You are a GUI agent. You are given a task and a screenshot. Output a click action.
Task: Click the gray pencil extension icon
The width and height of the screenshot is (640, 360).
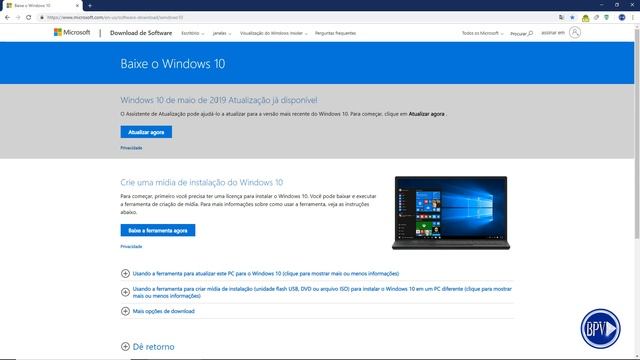(x=596, y=18)
